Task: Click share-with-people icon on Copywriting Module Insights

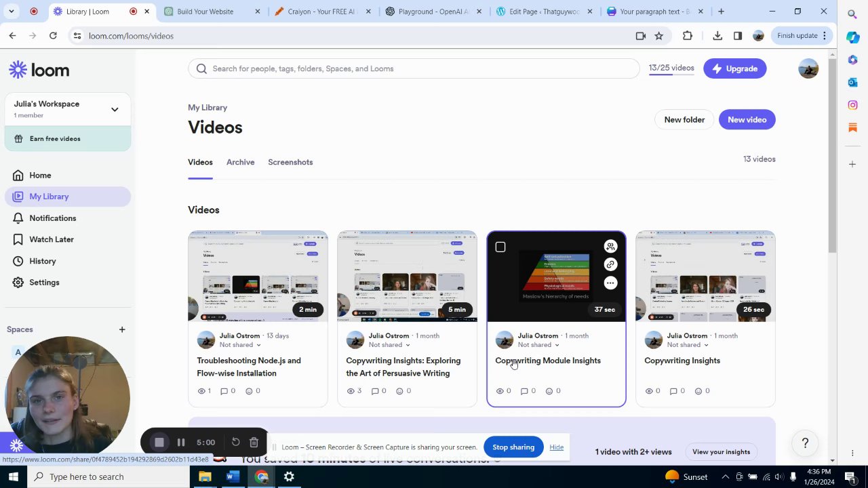Action: click(x=610, y=247)
